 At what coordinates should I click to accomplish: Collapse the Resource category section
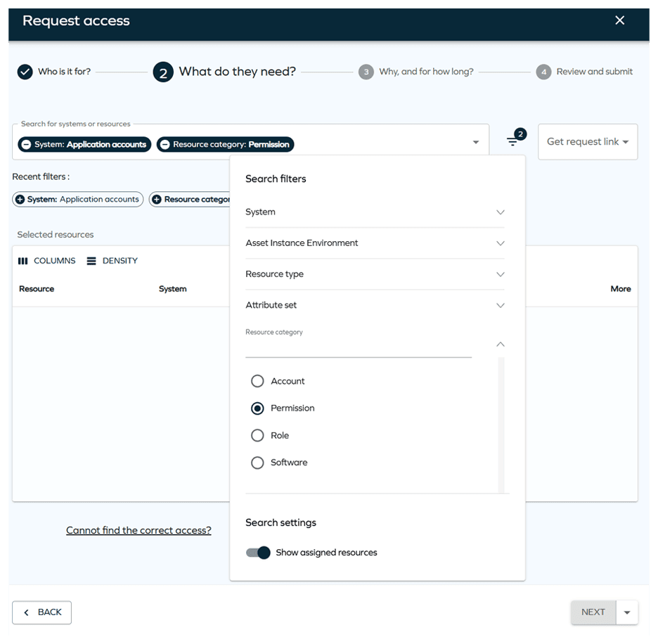pyautogui.click(x=500, y=344)
